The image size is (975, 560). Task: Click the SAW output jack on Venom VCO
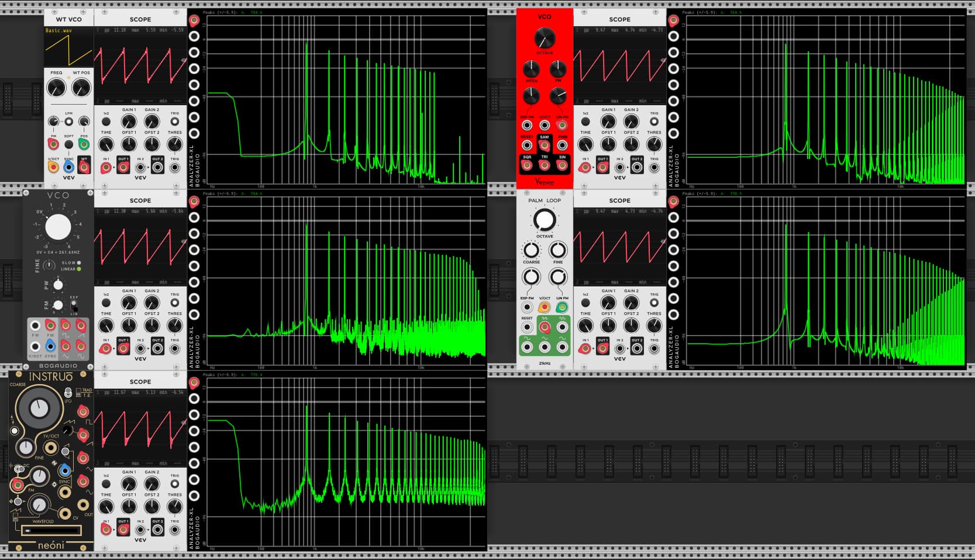tap(545, 145)
